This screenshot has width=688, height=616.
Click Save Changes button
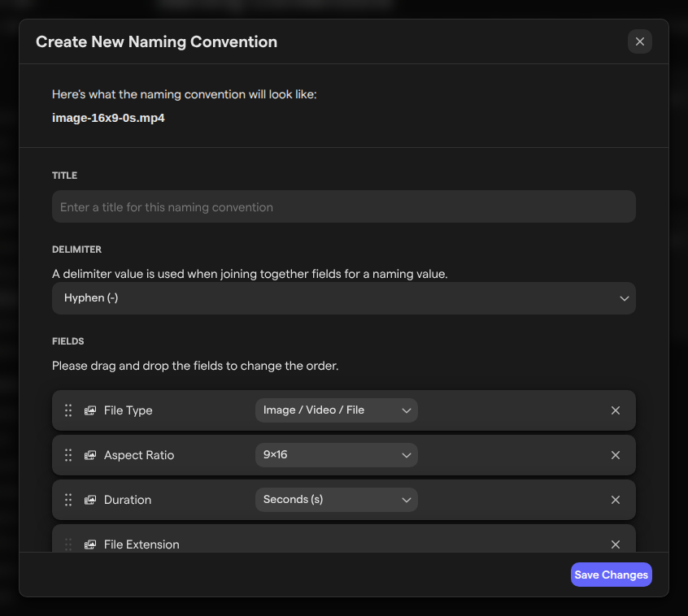[612, 575]
